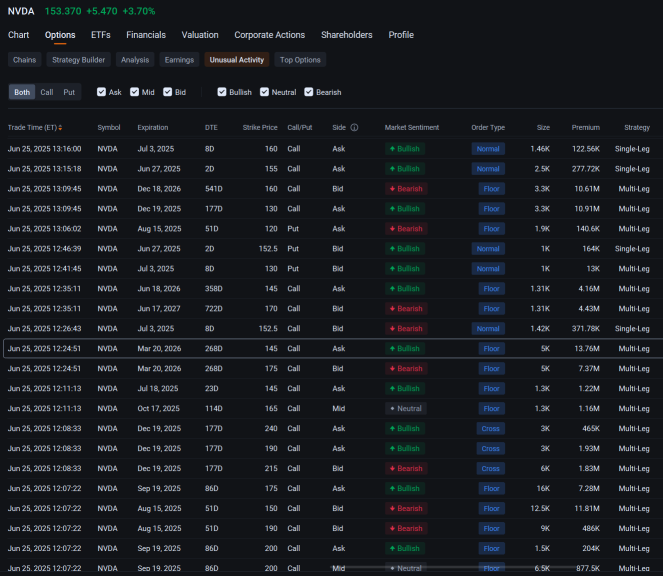Filter to Put options only

point(69,92)
